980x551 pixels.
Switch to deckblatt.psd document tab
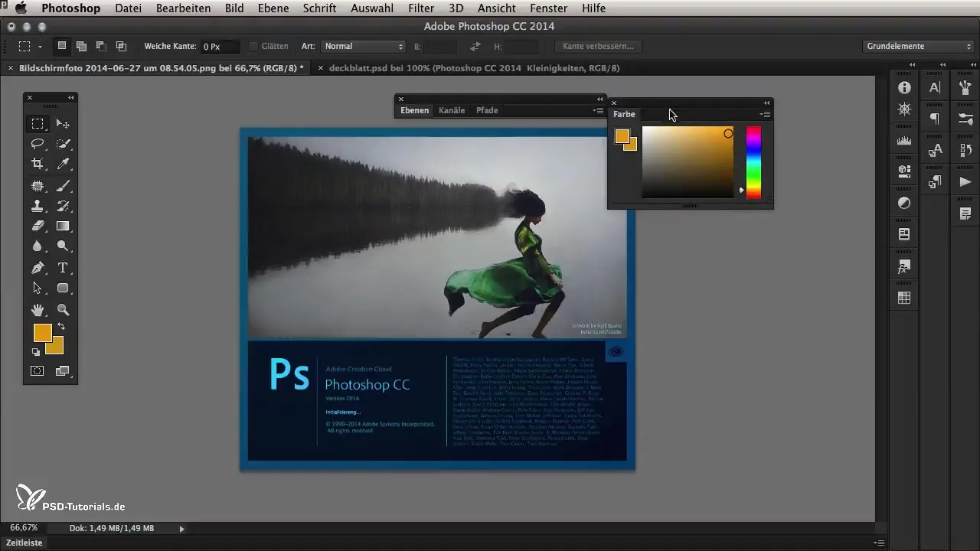[x=474, y=68]
